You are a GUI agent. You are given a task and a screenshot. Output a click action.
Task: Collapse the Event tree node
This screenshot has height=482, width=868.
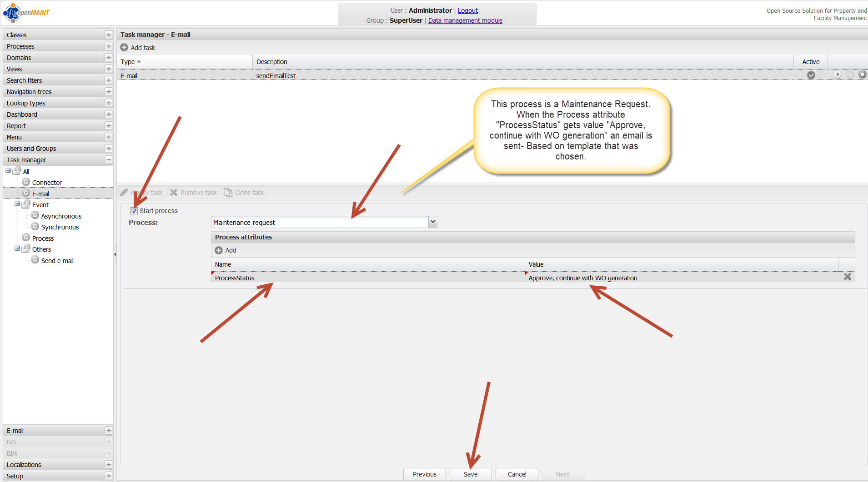click(17, 204)
